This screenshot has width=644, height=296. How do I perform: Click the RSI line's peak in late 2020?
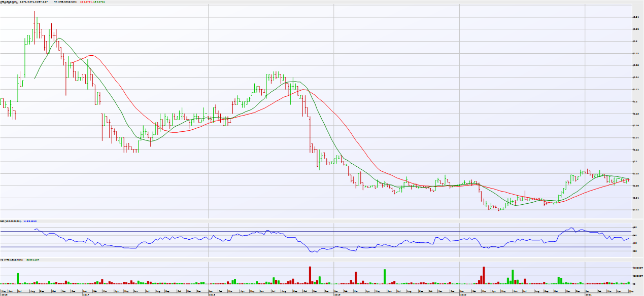[571, 228]
